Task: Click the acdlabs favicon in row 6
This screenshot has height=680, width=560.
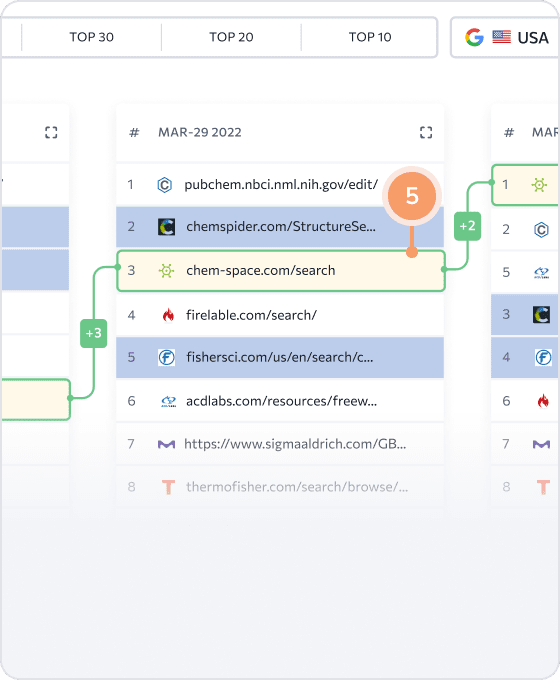Action: [x=168, y=402]
